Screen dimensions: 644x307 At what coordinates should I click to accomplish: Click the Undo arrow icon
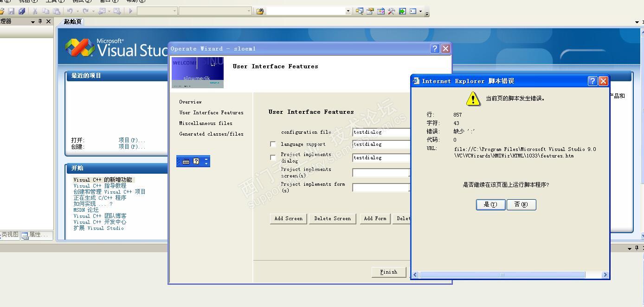70,11
